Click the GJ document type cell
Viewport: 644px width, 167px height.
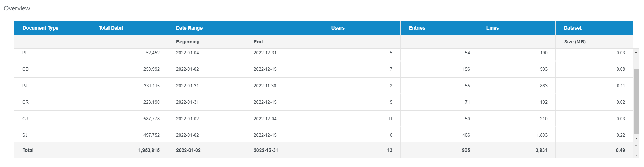[x=25, y=119]
